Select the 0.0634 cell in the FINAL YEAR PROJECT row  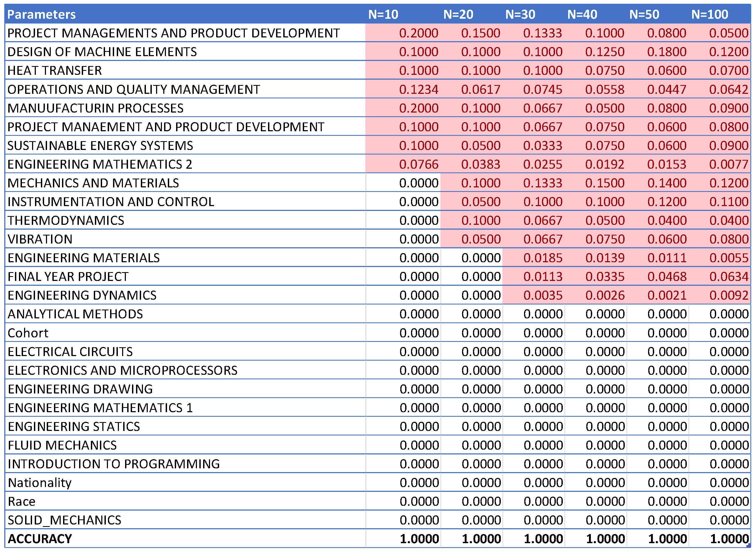(x=728, y=277)
